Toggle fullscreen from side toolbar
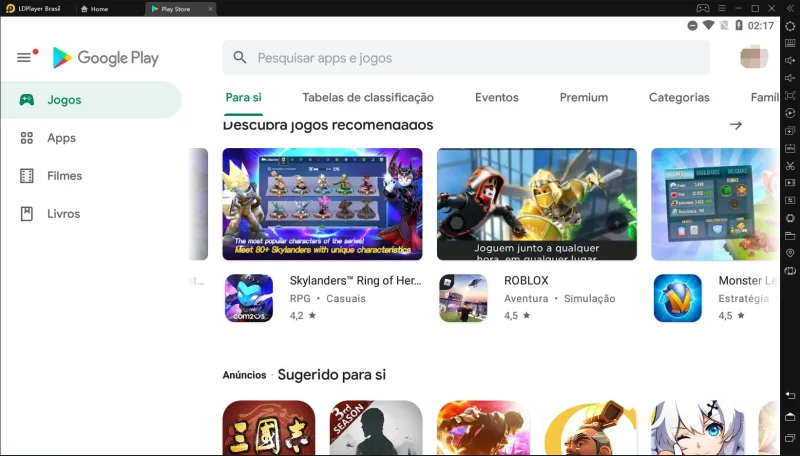This screenshot has height=456, width=800. [790, 95]
